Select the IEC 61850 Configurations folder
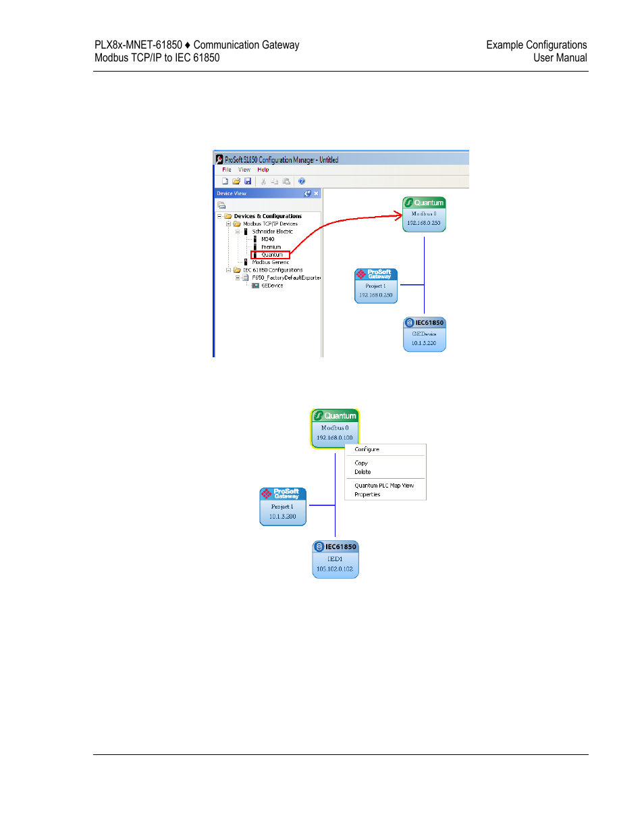The width and height of the screenshot is (644, 834). [x=273, y=270]
